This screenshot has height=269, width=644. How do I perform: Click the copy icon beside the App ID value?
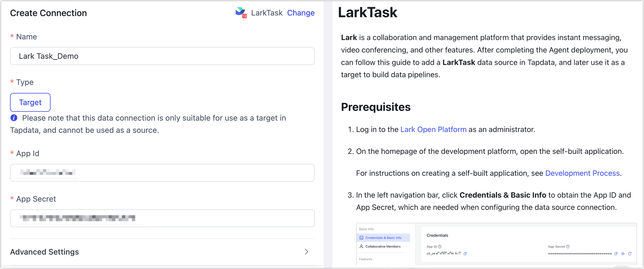[465, 254]
